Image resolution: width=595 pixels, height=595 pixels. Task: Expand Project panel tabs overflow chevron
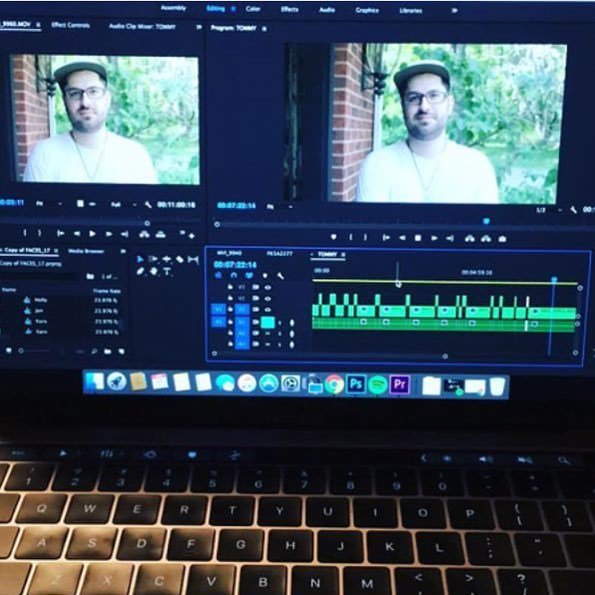tap(123, 251)
